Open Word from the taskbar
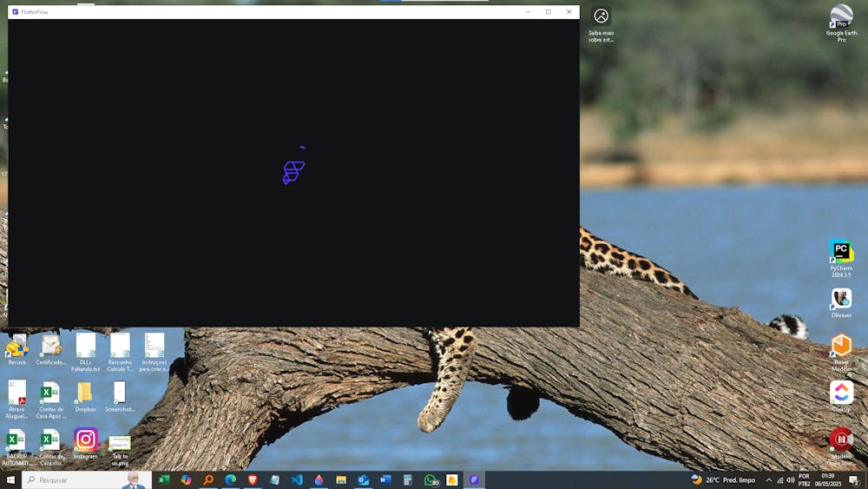The image size is (868, 489). (x=385, y=479)
